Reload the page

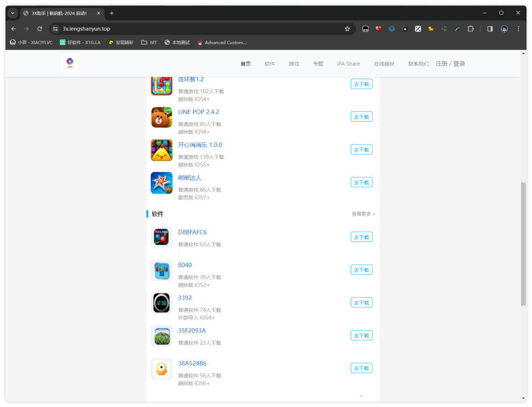pyautogui.click(x=40, y=29)
